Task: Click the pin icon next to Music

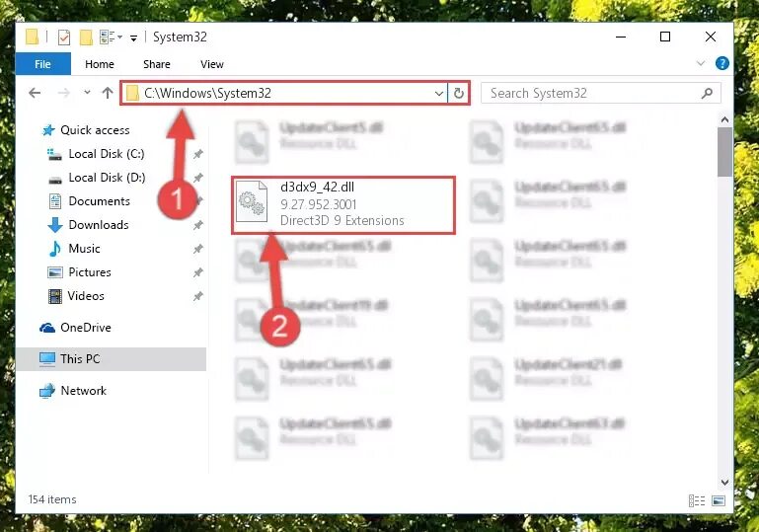Action: 198,249
